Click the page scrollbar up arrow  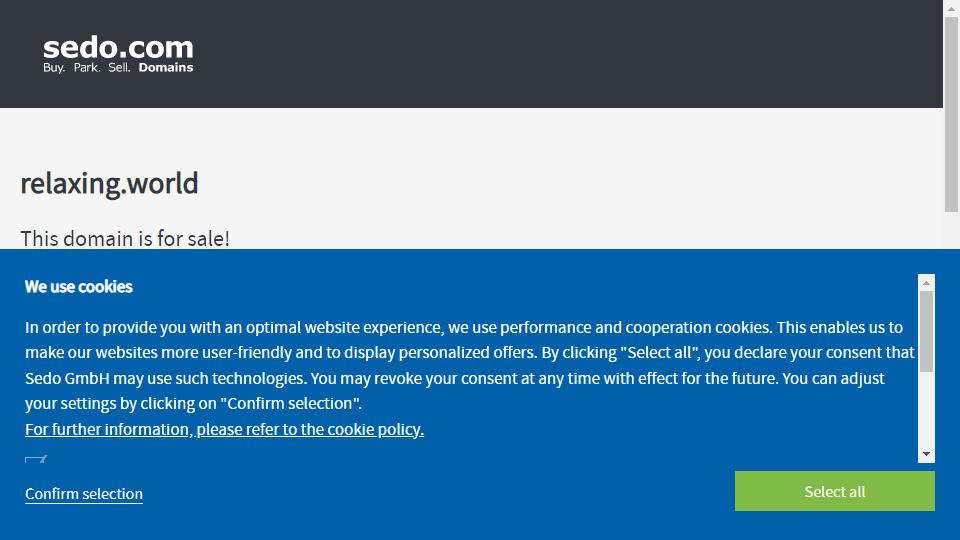click(x=951, y=8)
